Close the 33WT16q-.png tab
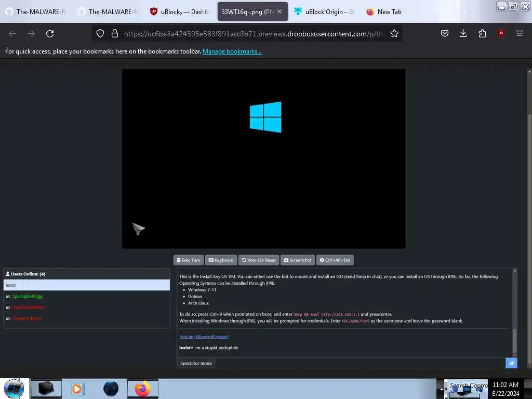Image resolution: width=532 pixels, height=399 pixels. coord(280,11)
